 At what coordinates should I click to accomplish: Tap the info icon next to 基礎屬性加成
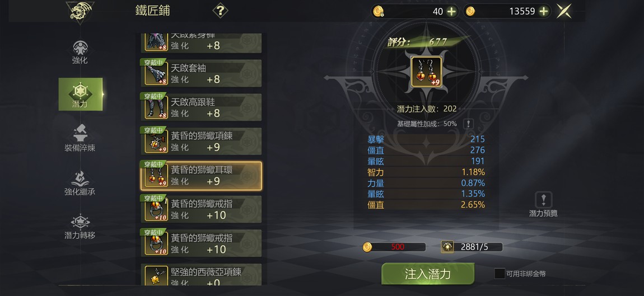[468, 124]
